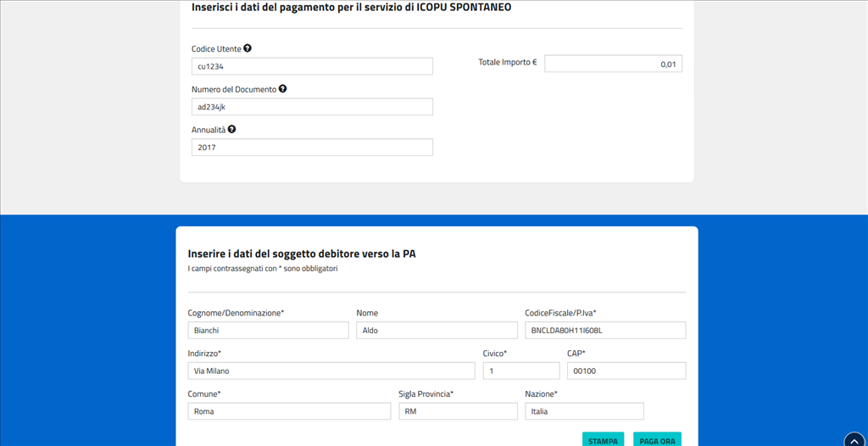This screenshot has width=868, height=446.
Task: Click the Civico number field
Action: (x=520, y=371)
